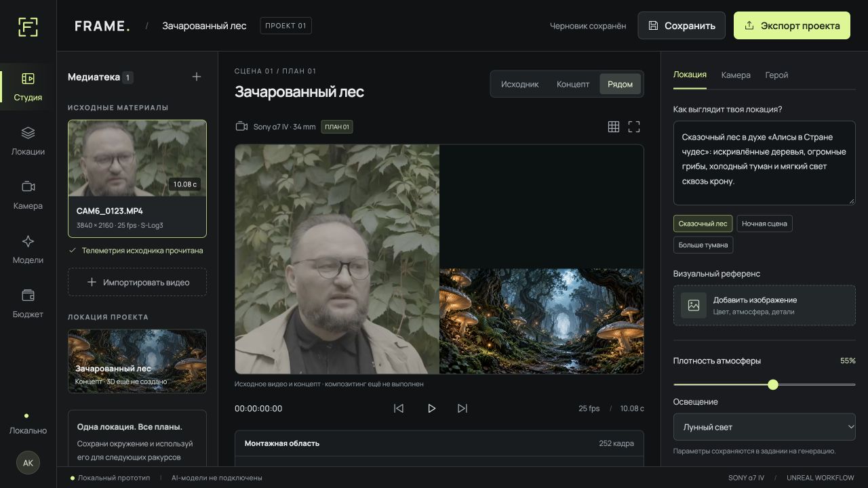This screenshot has width=868, height=488.
Task: Open Камера section in sidebar
Action: click(x=28, y=195)
